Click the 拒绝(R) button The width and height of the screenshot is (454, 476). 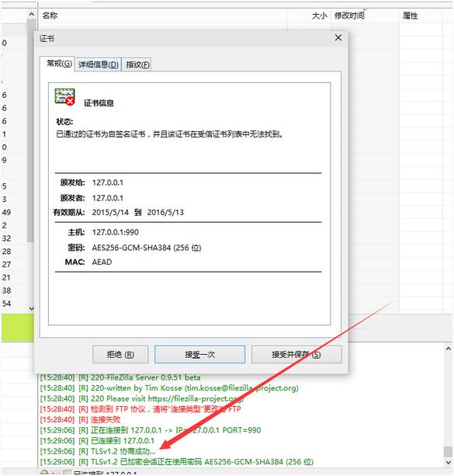click(x=120, y=354)
